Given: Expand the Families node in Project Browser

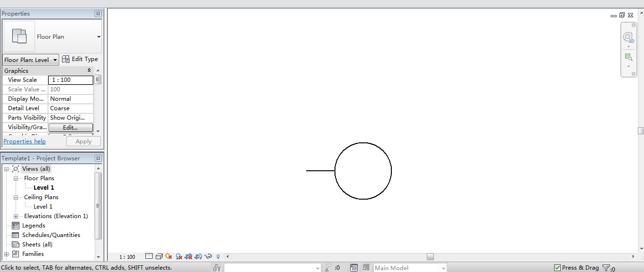Looking at the screenshot, I should [6, 254].
